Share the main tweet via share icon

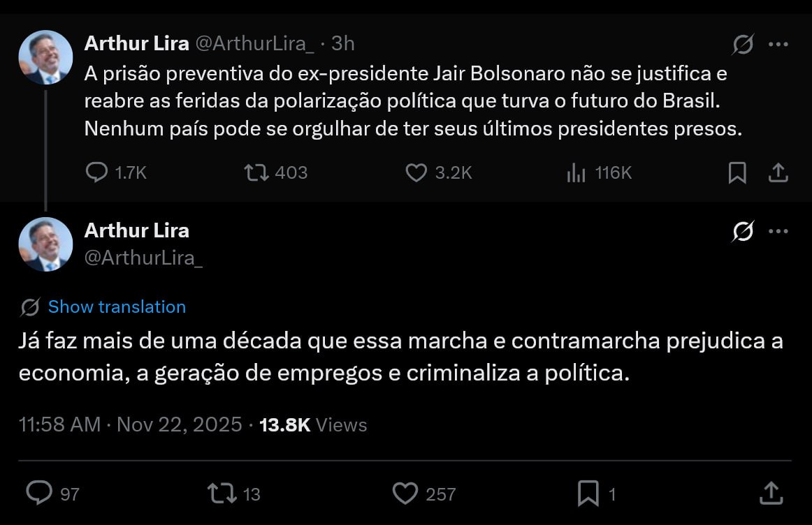point(770,492)
